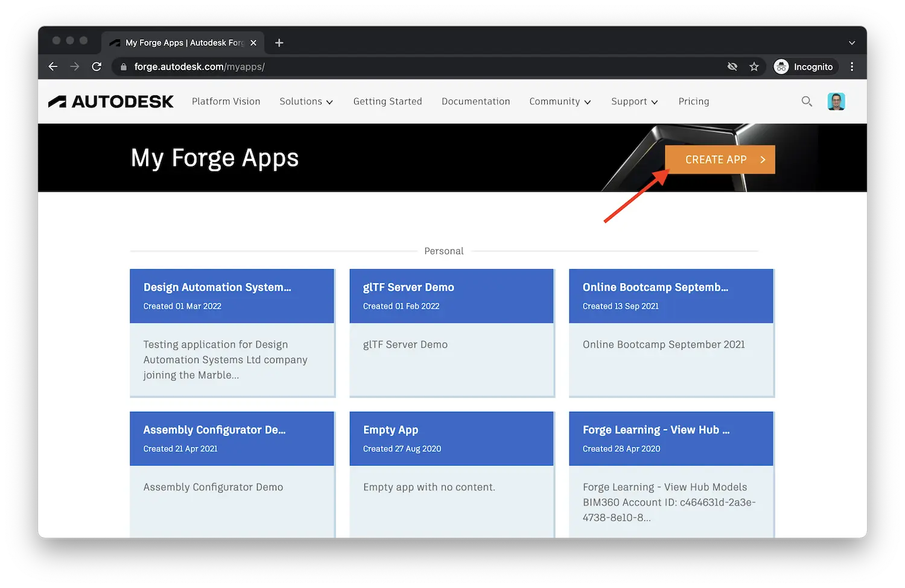
Task: Open Chrome three-dot menu
Action: 852,67
